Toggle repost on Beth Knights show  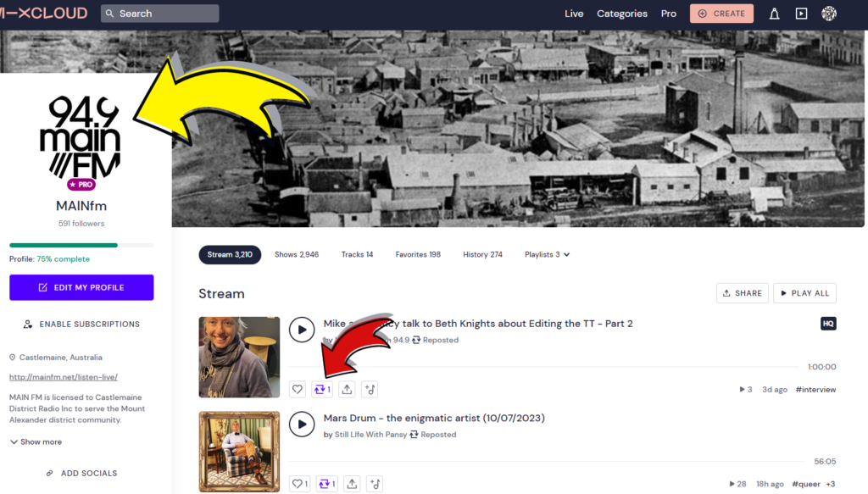[322, 389]
